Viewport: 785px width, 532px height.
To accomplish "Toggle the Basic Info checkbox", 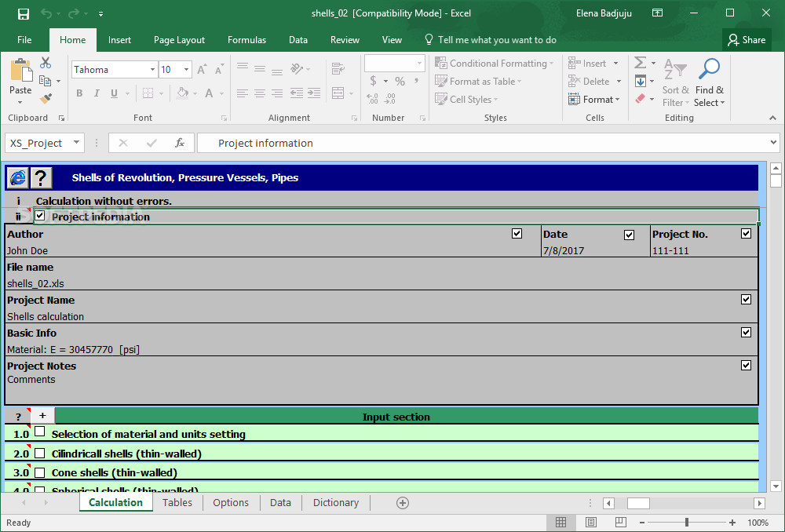I will click(746, 333).
